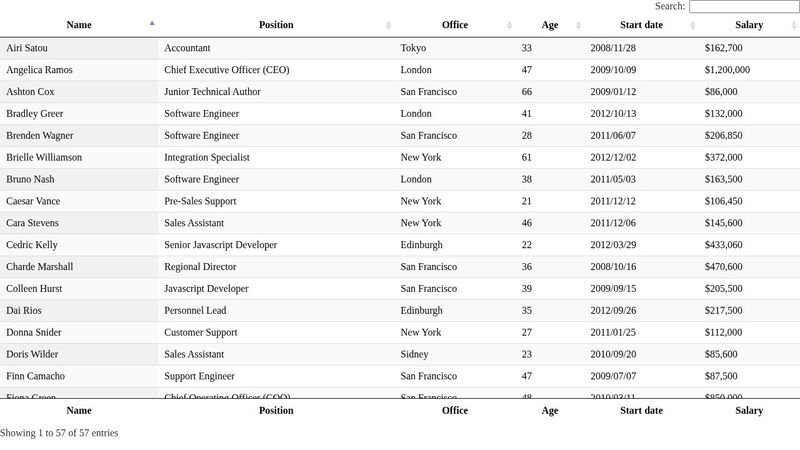
Task: Sort by the Office column header
Action: pos(454,25)
